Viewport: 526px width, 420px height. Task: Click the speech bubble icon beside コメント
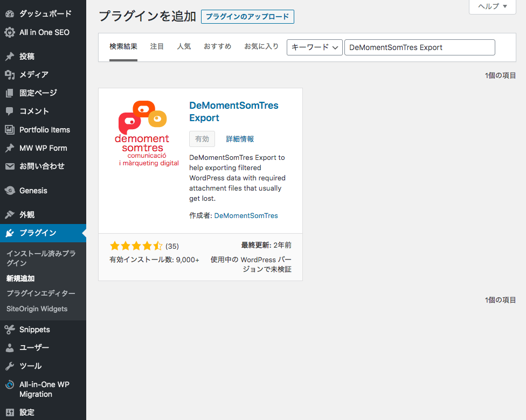(x=10, y=111)
